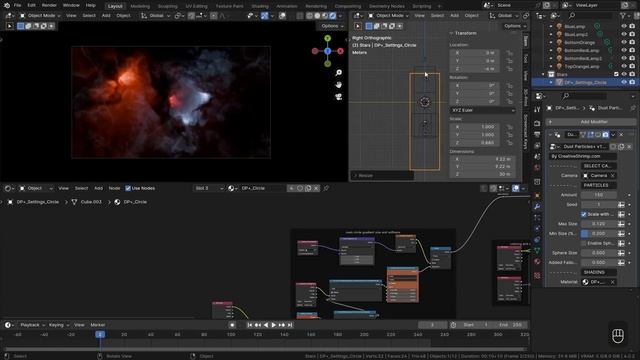The image size is (640, 360).
Task: Switch to the Shading workspace tab
Action: [260, 6]
